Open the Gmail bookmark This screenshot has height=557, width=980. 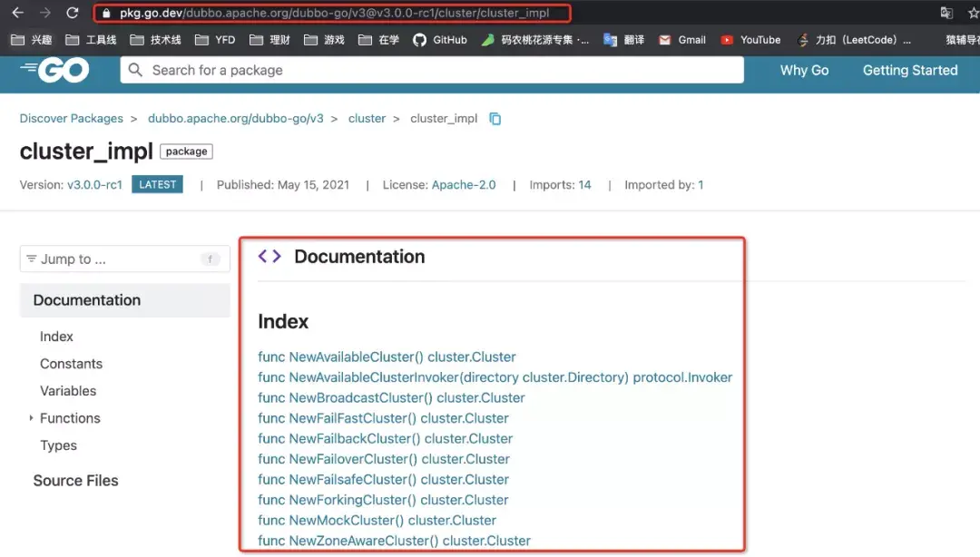click(x=682, y=40)
